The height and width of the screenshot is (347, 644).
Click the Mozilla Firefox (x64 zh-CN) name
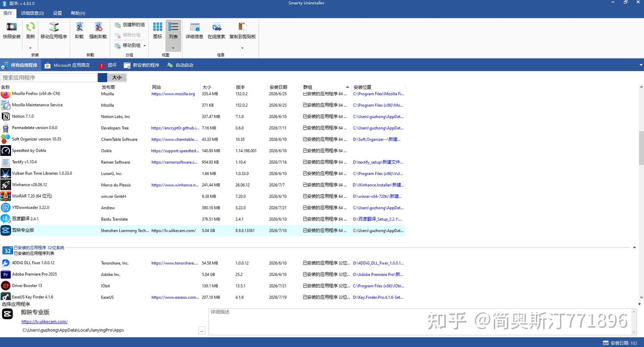pos(36,94)
